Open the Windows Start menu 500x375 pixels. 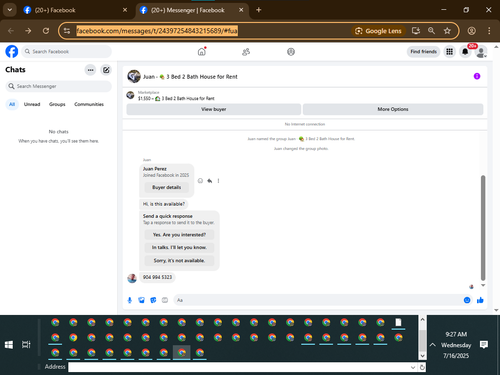click(x=9, y=345)
